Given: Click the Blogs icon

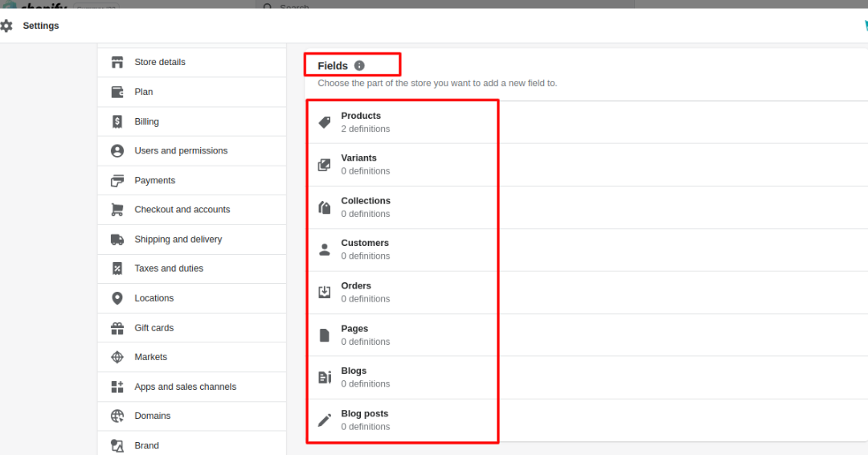Looking at the screenshot, I should click(x=325, y=378).
